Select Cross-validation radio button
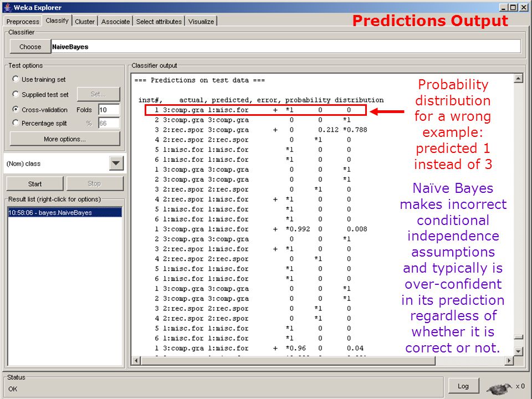This screenshot has height=399, width=532. coord(16,110)
